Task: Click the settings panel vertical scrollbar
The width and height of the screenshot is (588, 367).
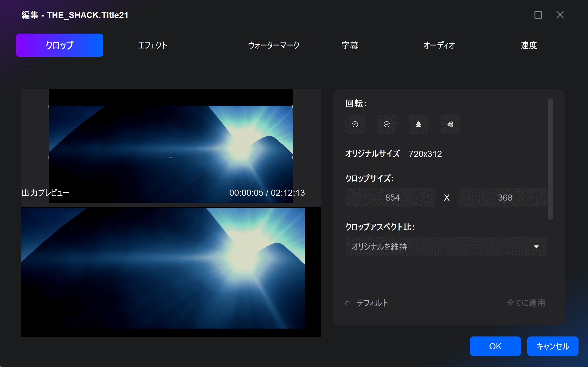Action: point(550,159)
